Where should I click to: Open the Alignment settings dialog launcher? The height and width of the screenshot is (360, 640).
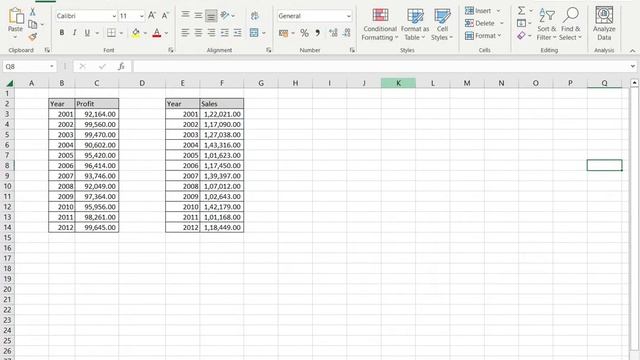pos(269,50)
